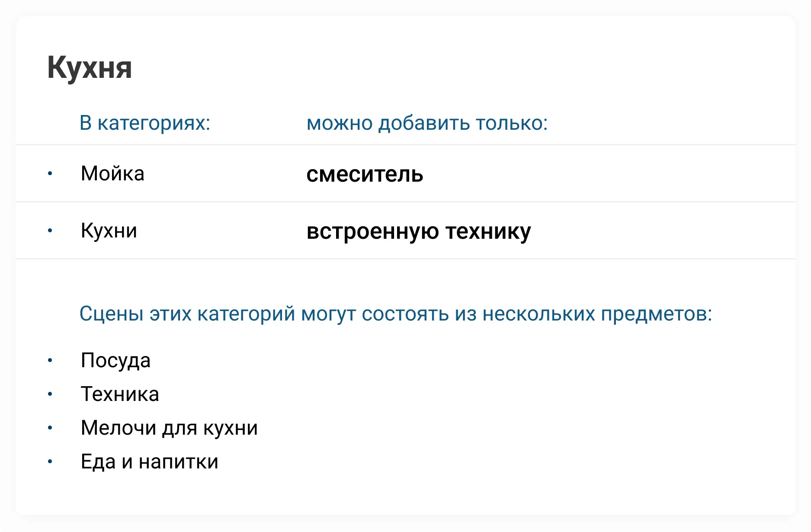This screenshot has width=811, height=532.
Task: Select the Посуда list item
Action: point(115,360)
